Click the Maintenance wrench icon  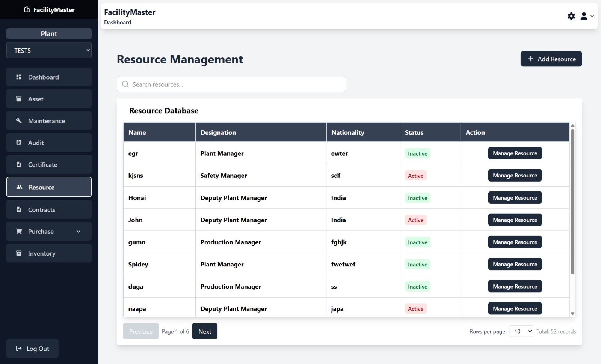pyautogui.click(x=18, y=120)
